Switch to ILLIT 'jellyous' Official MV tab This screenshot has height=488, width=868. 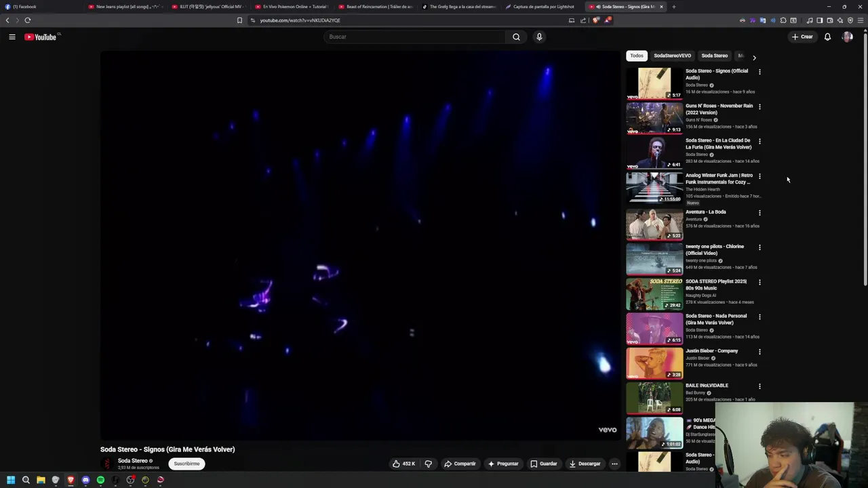click(209, 7)
